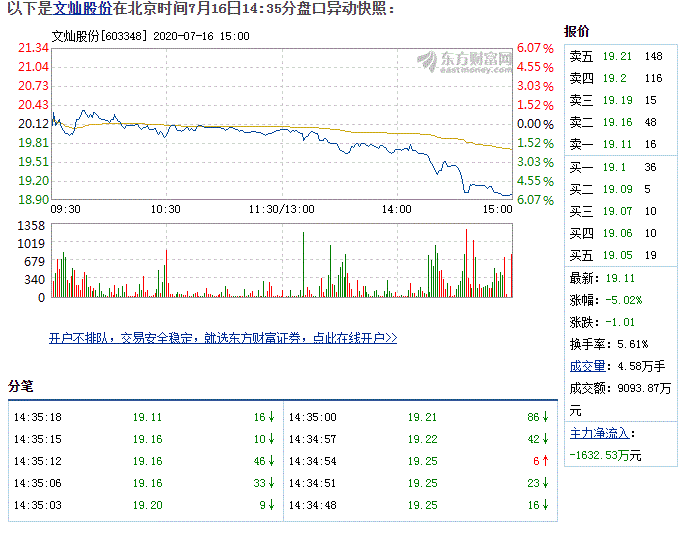
Task: Click the 涨幅 value -5.02%
Action: tap(624, 300)
